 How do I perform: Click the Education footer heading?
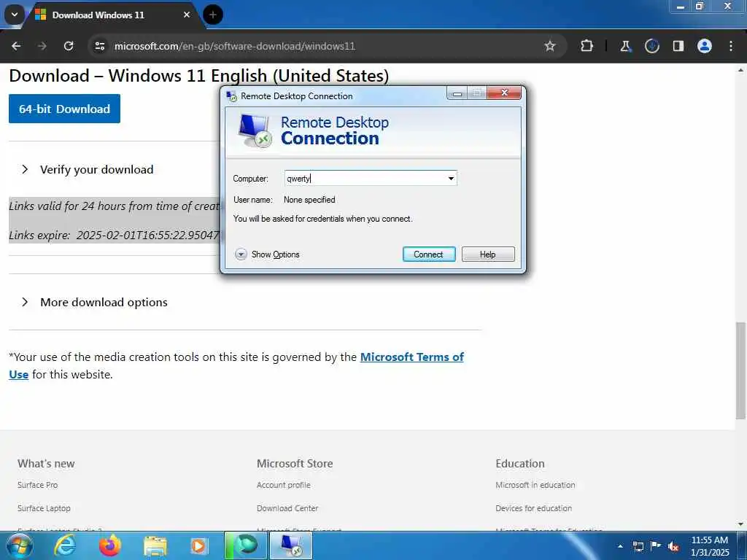click(x=519, y=463)
